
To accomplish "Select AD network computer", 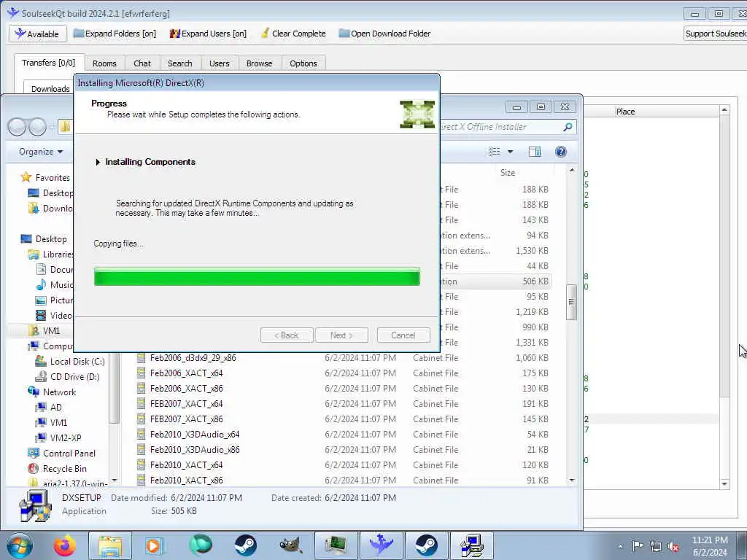I will [x=49, y=407].
